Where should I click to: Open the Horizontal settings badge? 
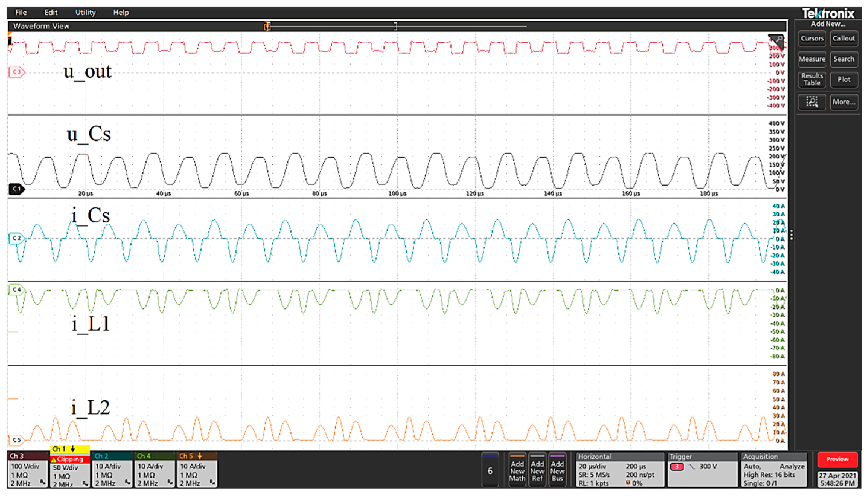click(x=620, y=469)
